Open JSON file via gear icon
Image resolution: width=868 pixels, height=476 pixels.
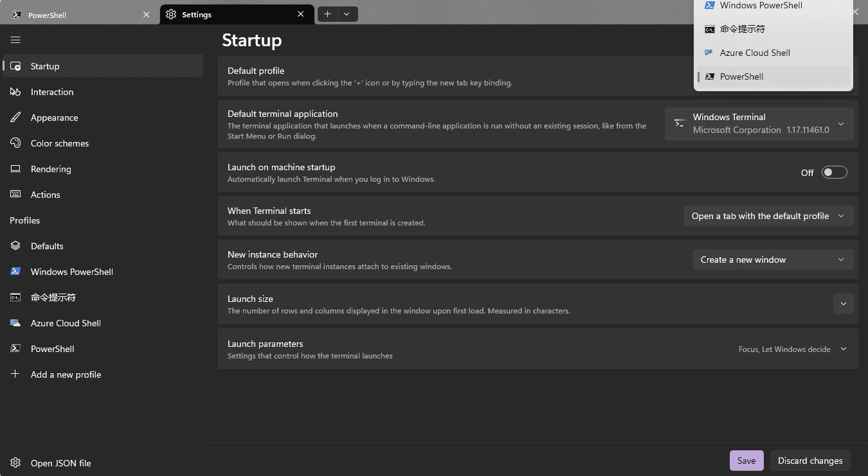[x=15, y=463]
